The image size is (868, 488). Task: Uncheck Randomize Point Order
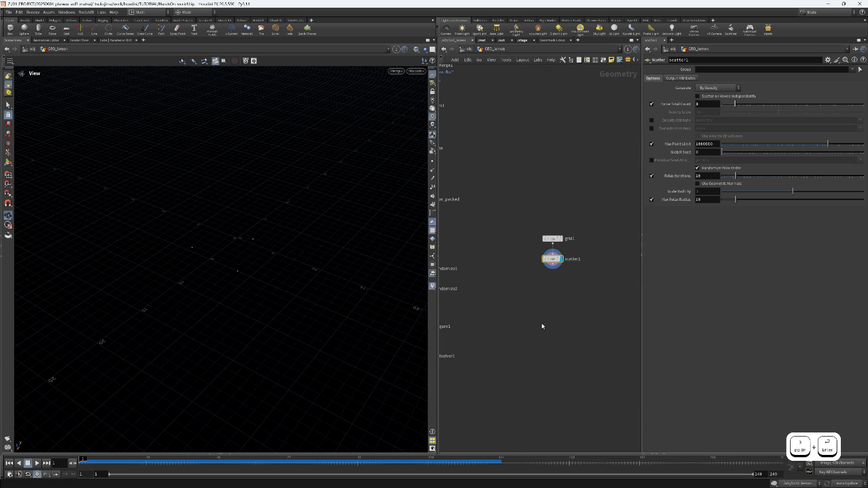(x=697, y=168)
